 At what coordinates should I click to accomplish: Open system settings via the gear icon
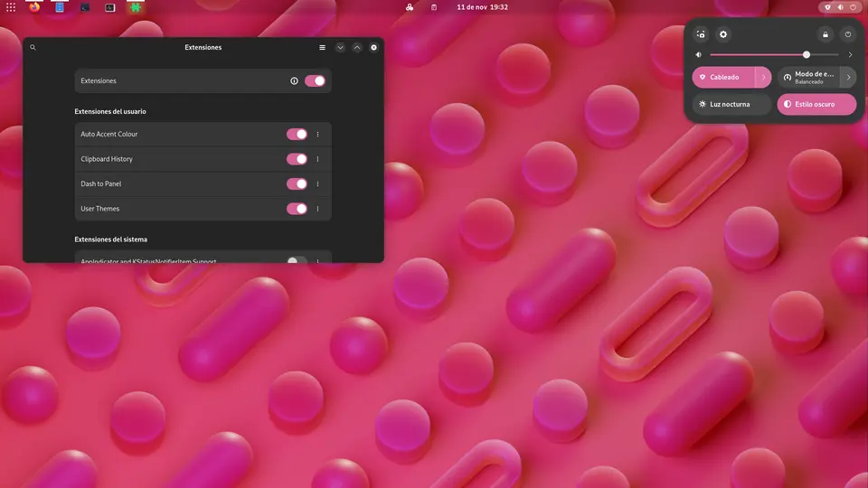point(723,34)
